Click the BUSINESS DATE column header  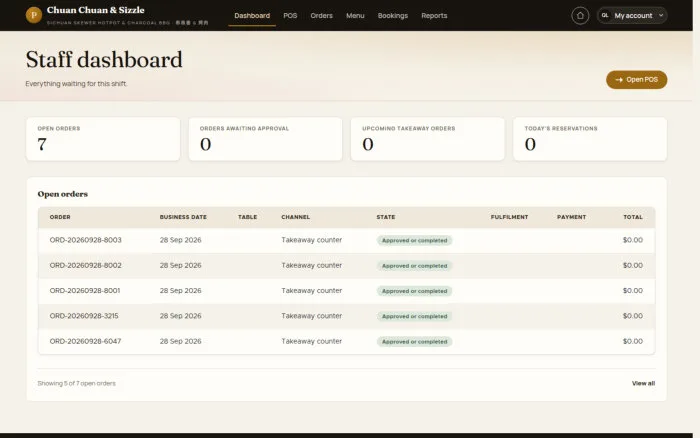click(x=183, y=217)
